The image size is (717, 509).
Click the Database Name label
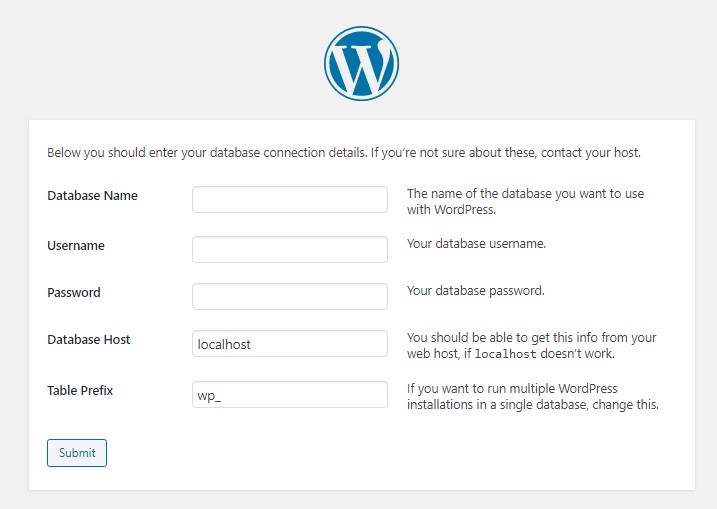point(92,196)
